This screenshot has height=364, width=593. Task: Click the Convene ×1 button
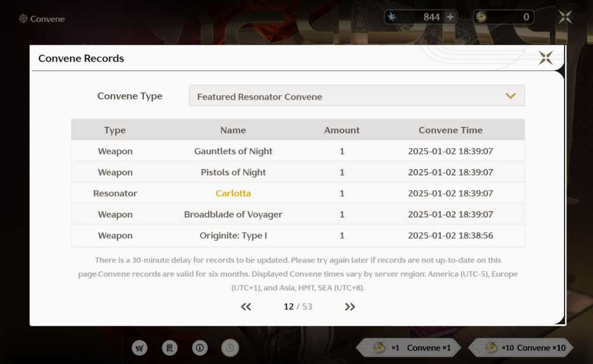409,348
